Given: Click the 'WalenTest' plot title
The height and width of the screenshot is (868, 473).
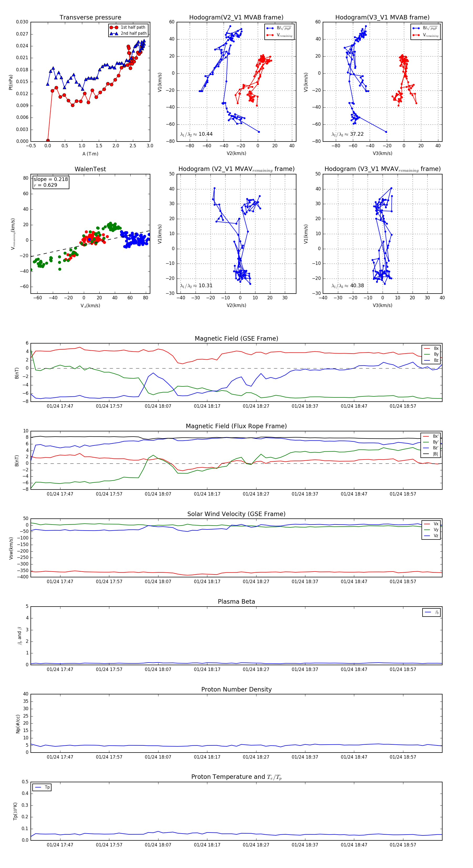Looking at the screenshot, I should click(x=90, y=169).
